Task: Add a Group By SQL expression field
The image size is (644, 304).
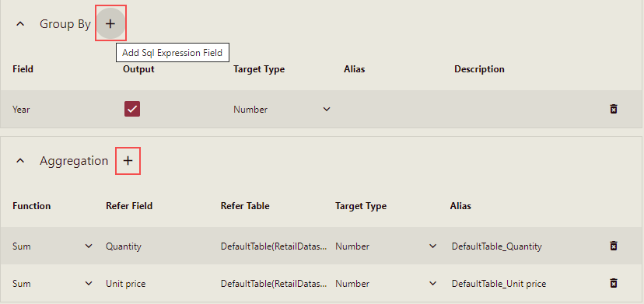Action: click(110, 23)
